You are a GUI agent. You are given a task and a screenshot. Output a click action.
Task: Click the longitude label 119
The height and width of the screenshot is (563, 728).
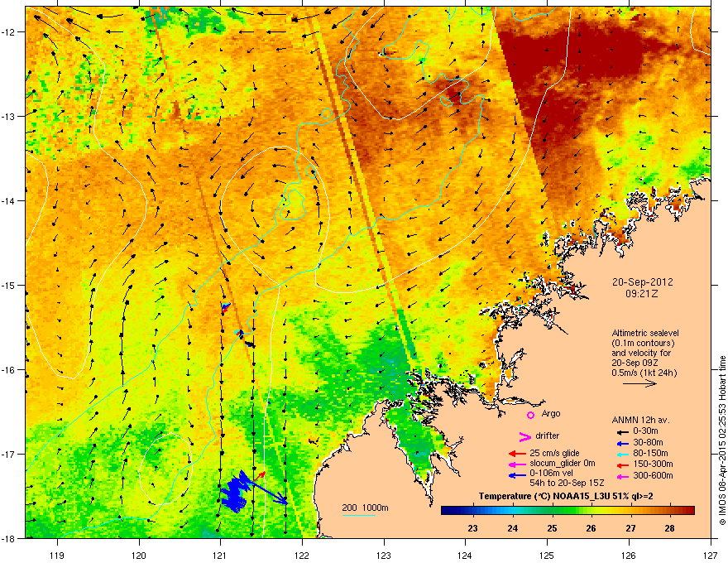point(57,555)
